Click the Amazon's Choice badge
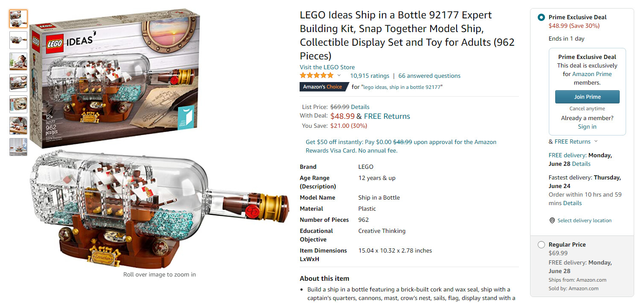The height and width of the screenshot is (303, 644). (x=323, y=87)
